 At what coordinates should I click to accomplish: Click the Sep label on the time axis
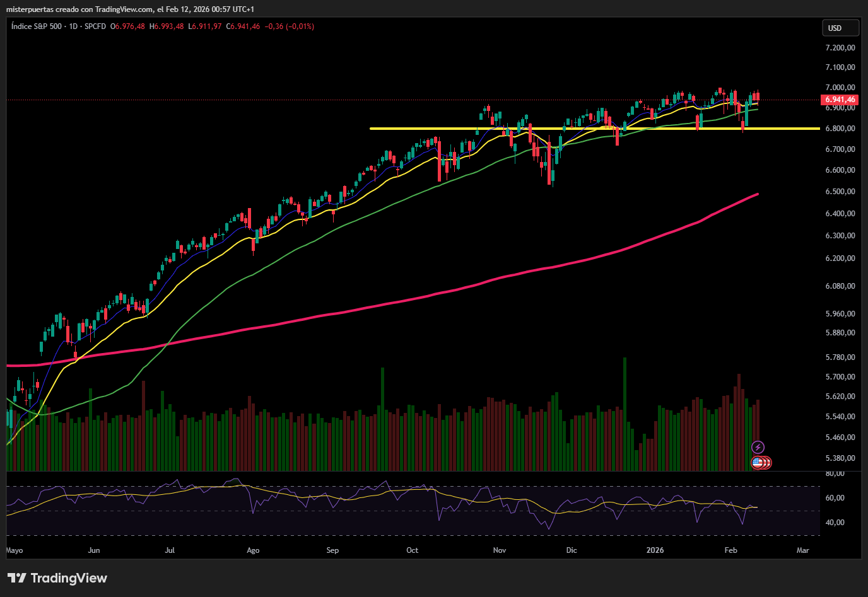[x=332, y=550]
